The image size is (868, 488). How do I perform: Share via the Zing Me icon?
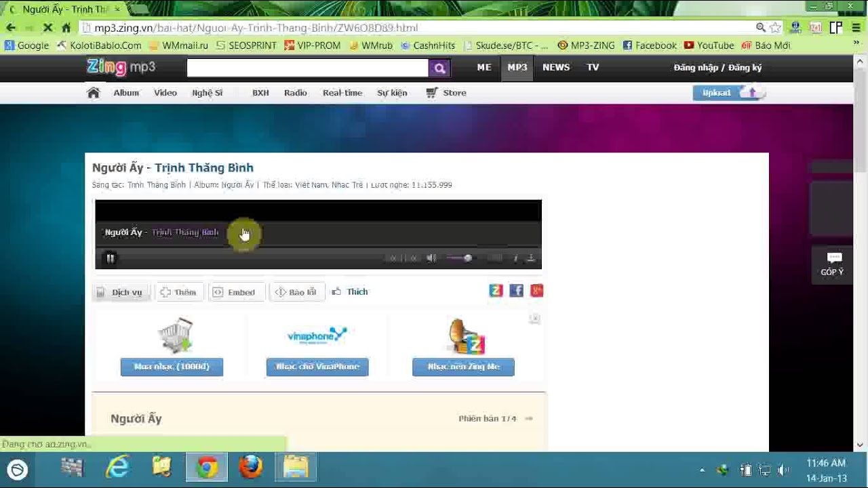coord(496,291)
